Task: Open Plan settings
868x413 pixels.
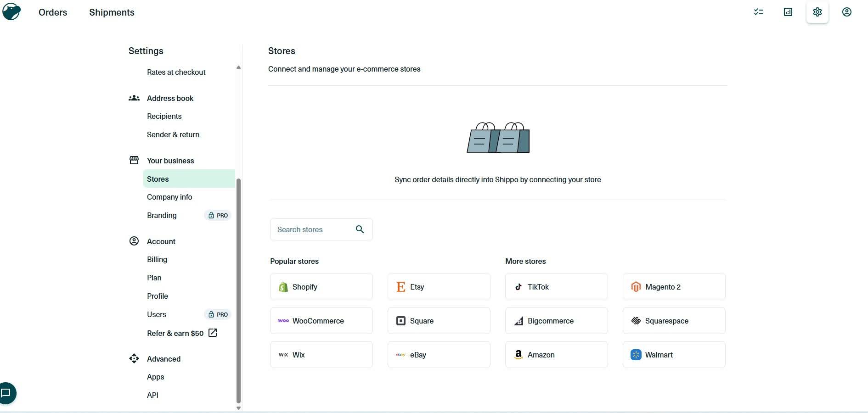Action: pos(154,278)
